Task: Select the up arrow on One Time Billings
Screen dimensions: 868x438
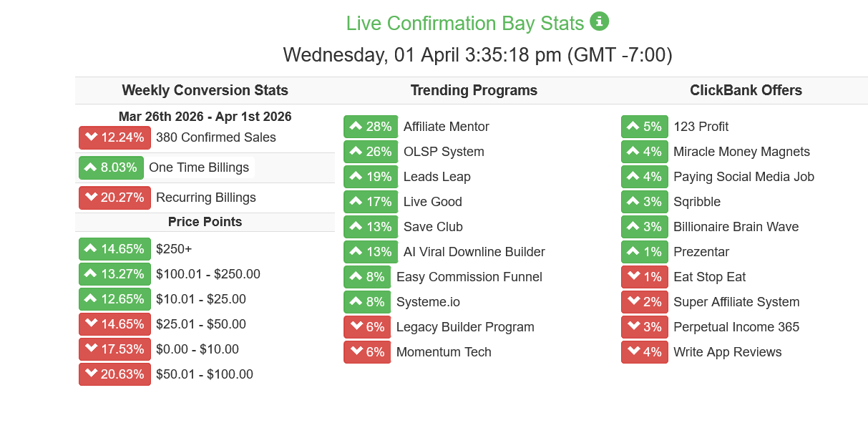Action: [90, 167]
